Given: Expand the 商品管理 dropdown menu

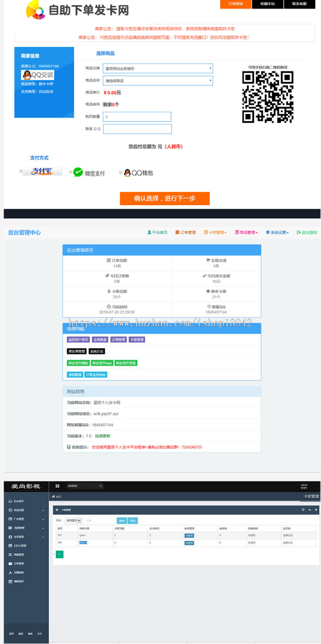Looking at the screenshot, I should click(246, 232).
